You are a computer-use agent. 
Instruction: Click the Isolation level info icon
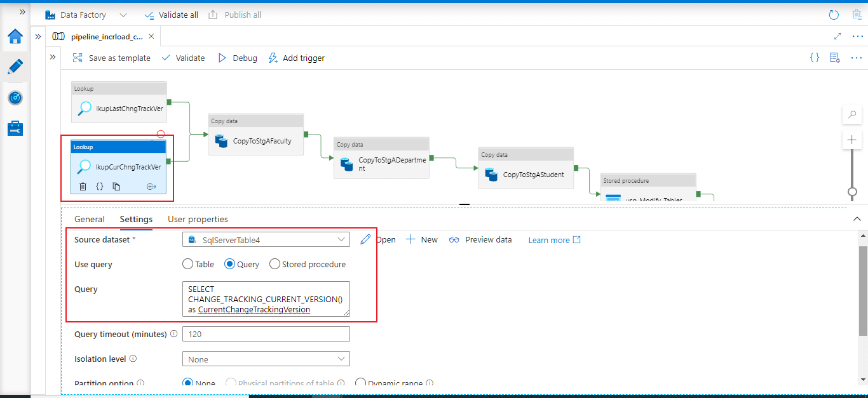[133, 359]
